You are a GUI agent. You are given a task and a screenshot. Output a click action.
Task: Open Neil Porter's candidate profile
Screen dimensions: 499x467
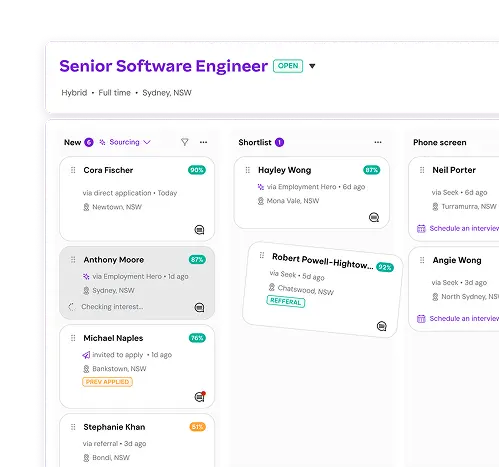point(454,170)
